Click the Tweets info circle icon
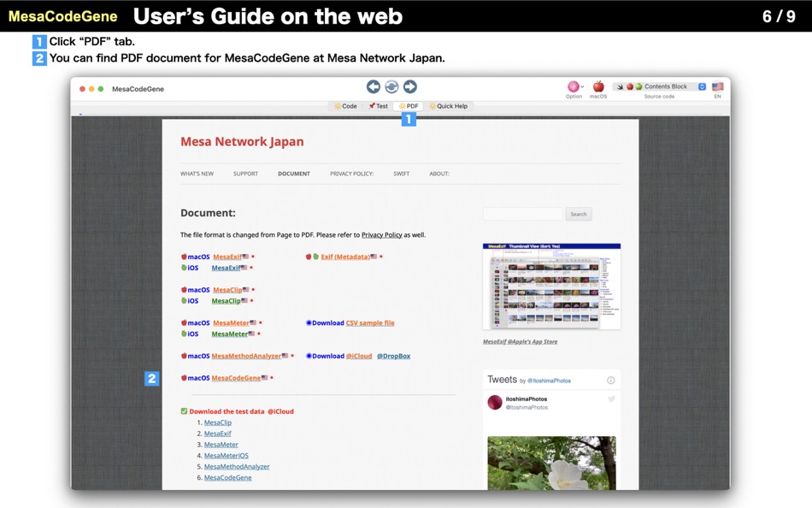The width and height of the screenshot is (812, 508). [x=610, y=381]
